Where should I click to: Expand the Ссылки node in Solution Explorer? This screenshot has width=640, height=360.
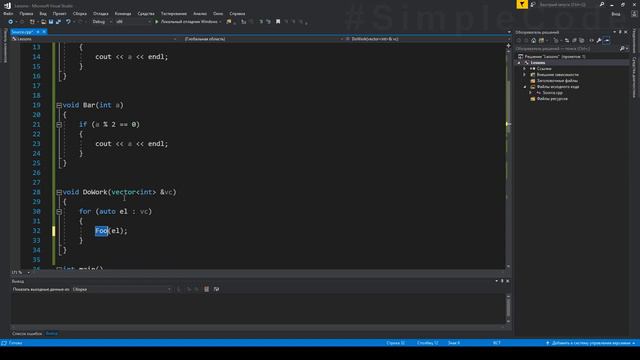(x=525, y=69)
